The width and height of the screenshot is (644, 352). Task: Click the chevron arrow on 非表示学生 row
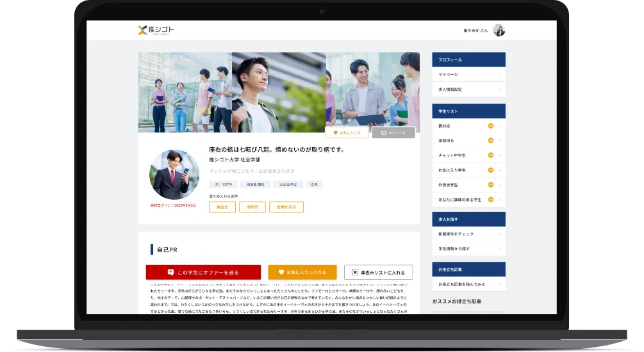click(500, 184)
